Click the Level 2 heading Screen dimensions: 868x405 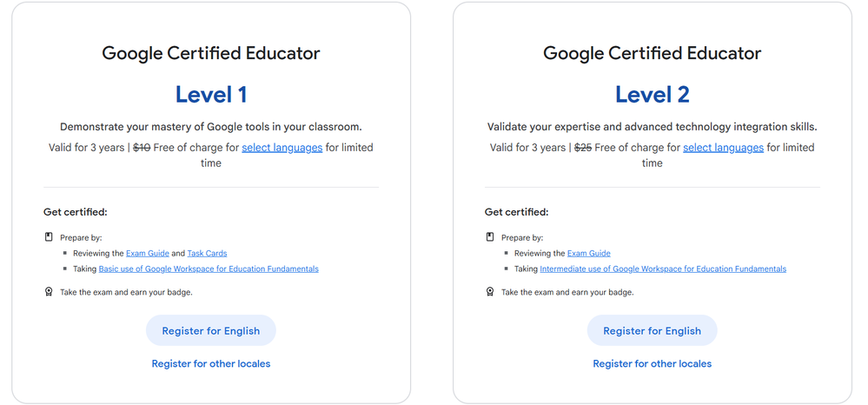click(653, 94)
